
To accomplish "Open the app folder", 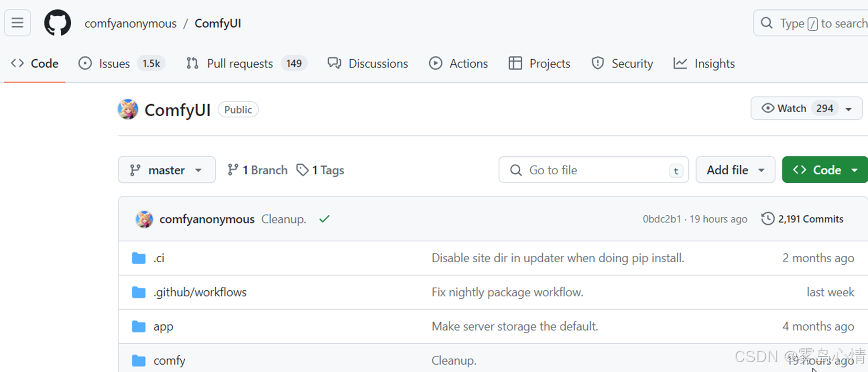I will tap(163, 327).
